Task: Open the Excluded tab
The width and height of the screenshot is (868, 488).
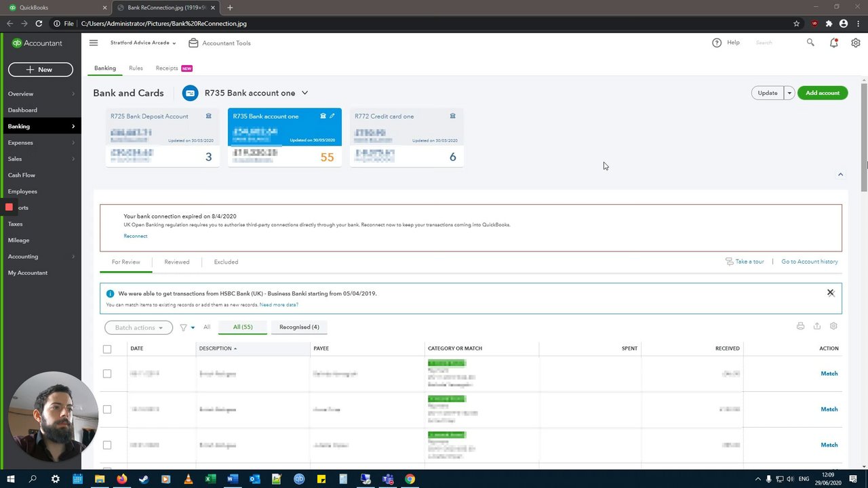Action: [x=226, y=262]
